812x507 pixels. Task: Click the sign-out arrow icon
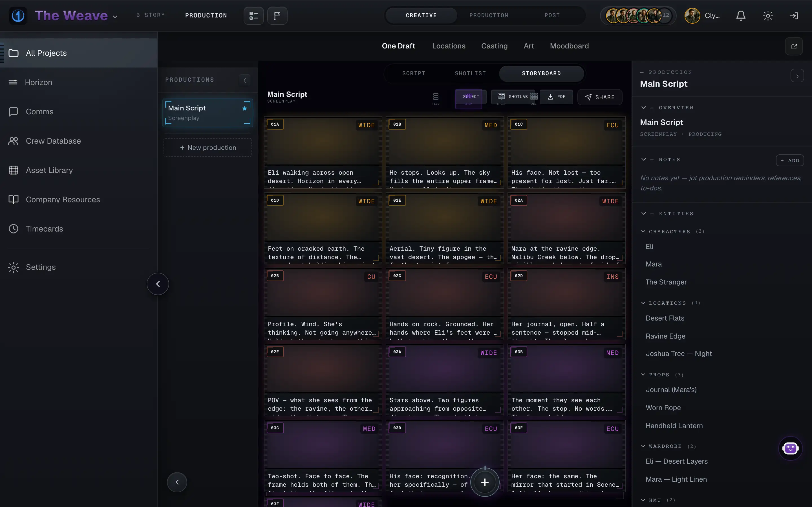[794, 15]
